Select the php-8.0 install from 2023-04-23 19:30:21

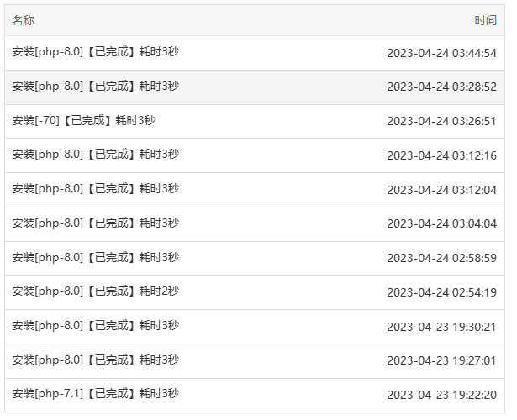point(255,327)
